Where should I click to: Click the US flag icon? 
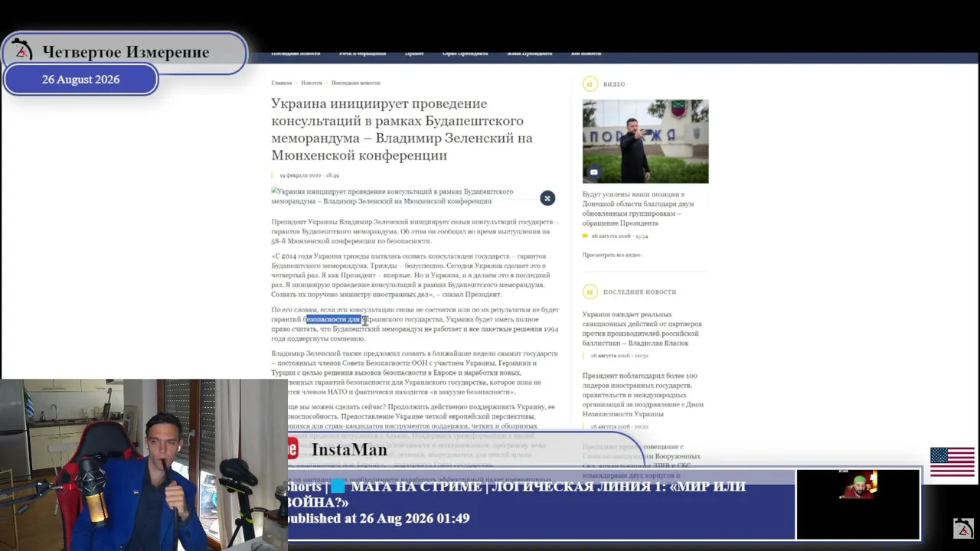pyautogui.click(x=952, y=462)
